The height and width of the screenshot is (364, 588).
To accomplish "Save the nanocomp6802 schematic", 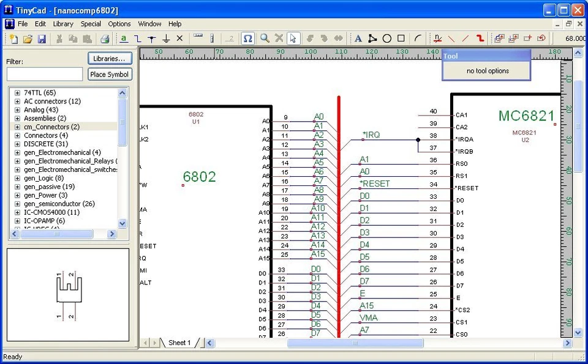I will pyautogui.click(x=41, y=38).
